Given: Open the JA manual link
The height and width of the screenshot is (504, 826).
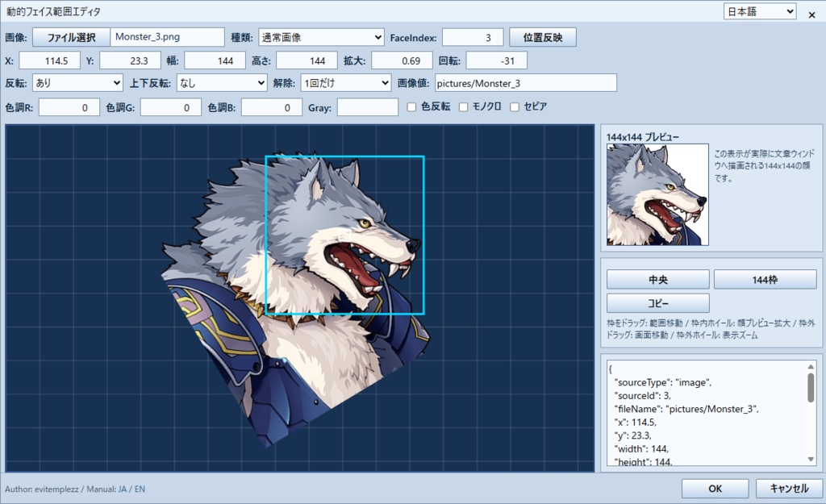Looking at the screenshot, I should click(x=123, y=489).
